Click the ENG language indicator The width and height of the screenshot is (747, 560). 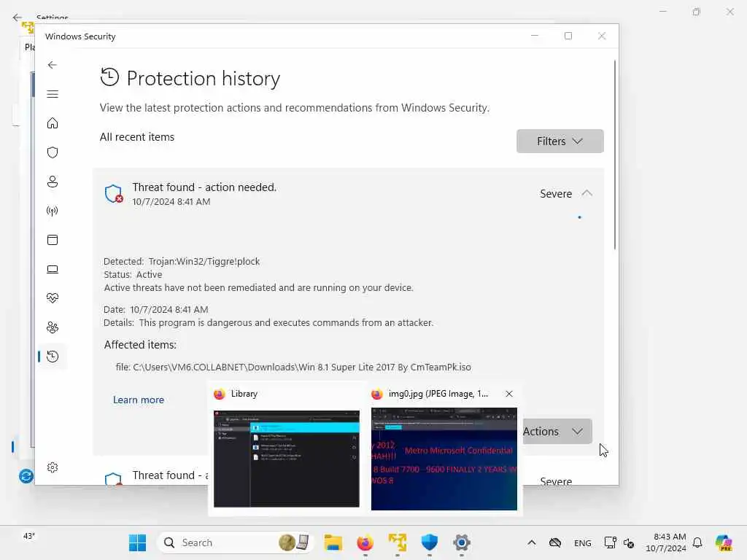pyautogui.click(x=582, y=542)
